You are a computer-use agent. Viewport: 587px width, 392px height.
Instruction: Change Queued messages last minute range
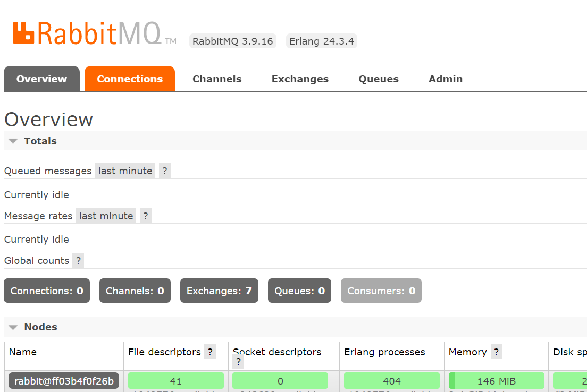pos(125,171)
